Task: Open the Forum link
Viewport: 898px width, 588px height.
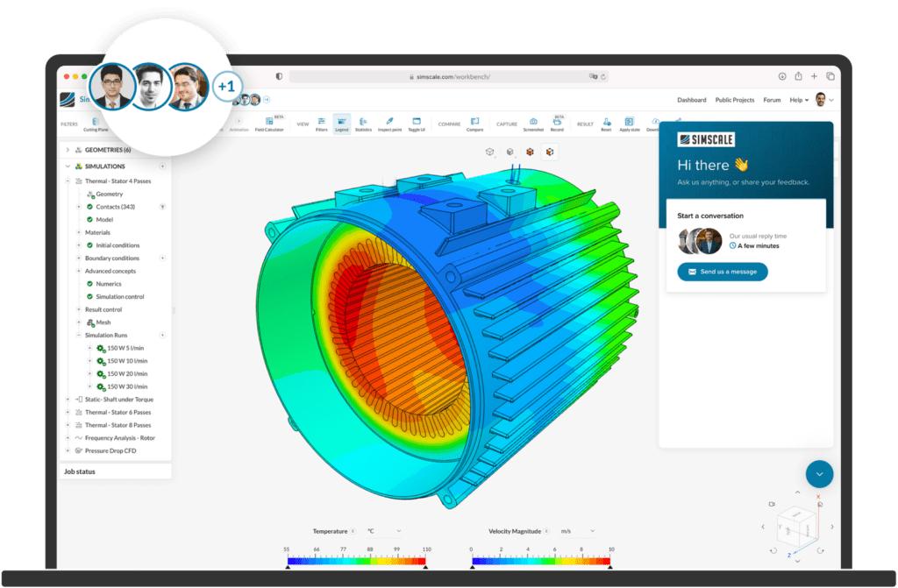Action: pos(772,100)
